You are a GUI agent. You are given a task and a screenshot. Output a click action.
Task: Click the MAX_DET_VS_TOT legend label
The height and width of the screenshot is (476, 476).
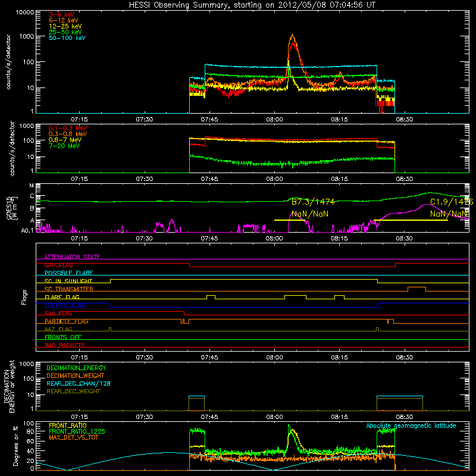[73, 437]
